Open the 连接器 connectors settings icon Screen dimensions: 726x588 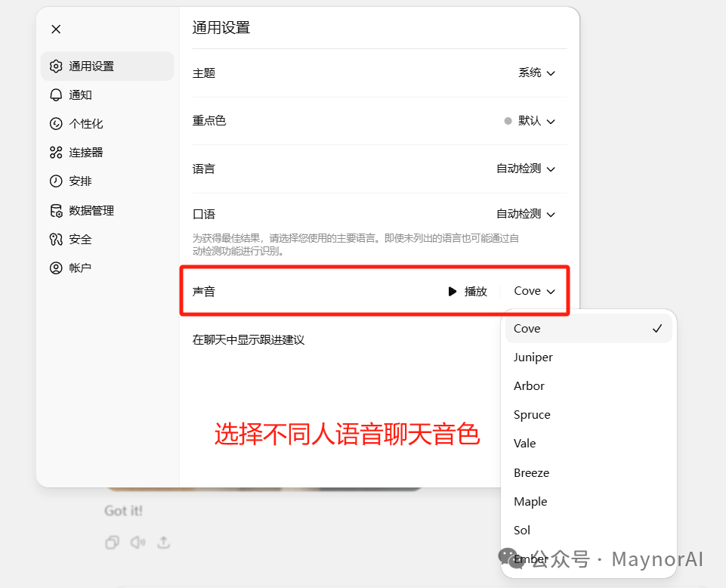pos(56,152)
